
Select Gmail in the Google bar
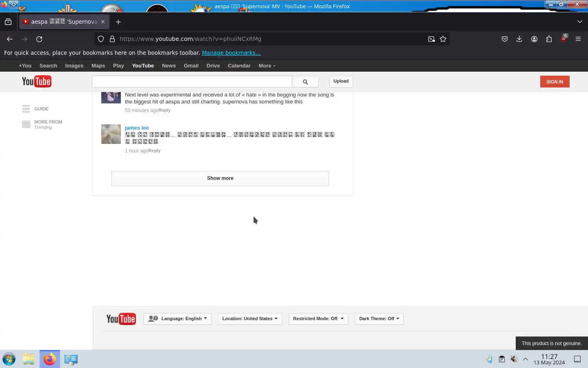191,66
